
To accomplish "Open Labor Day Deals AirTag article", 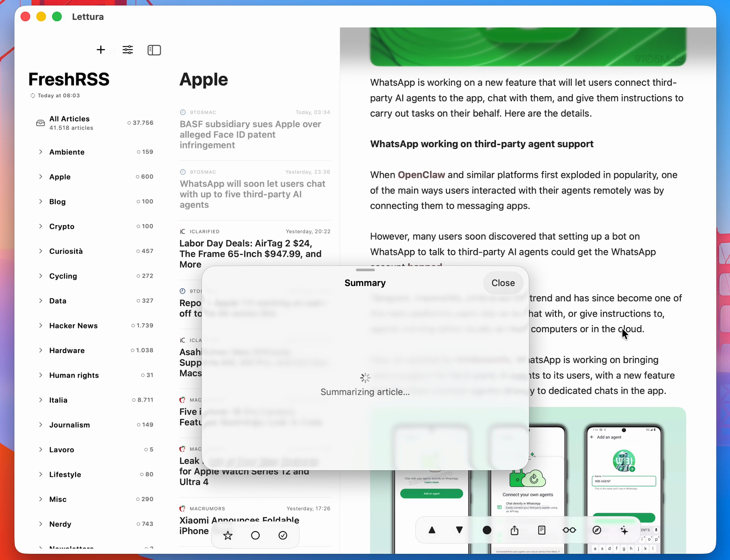I will (x=255, y=249).
